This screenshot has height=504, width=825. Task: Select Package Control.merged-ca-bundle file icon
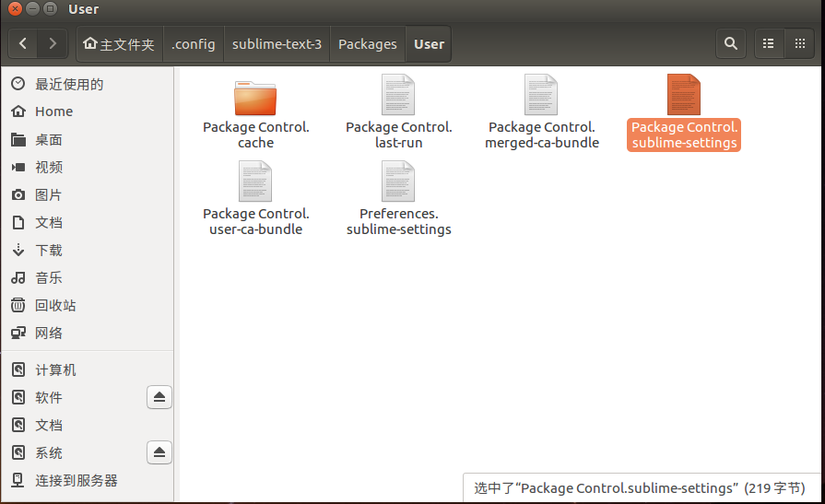coord(541,95)
